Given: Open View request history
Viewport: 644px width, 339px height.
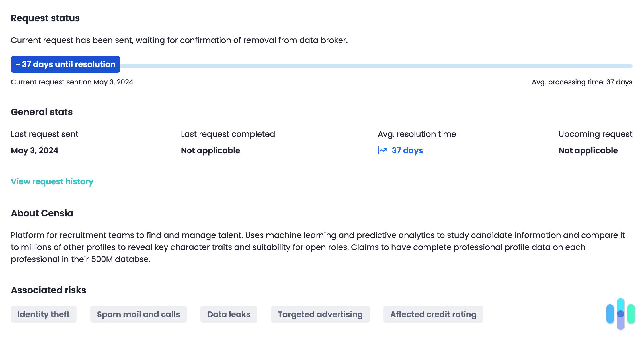Looking at the screenshot, I should tap(52, 181).
